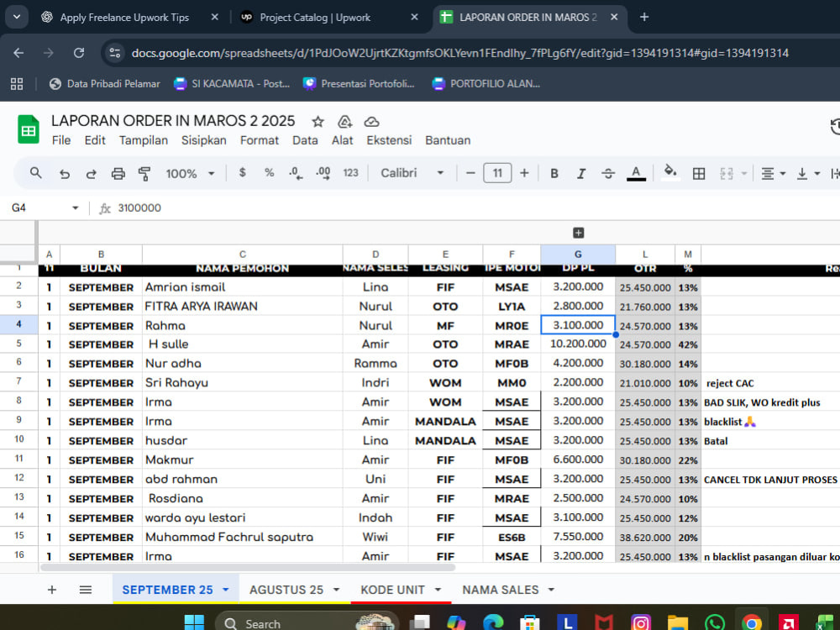Open the Google Sheets home icon

tap(28, 129)
